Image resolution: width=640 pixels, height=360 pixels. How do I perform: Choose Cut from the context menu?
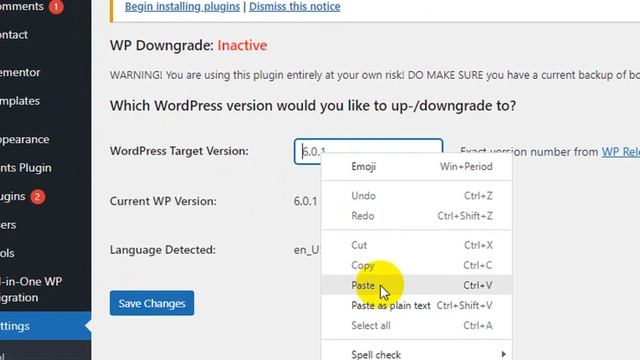[416, 245]
